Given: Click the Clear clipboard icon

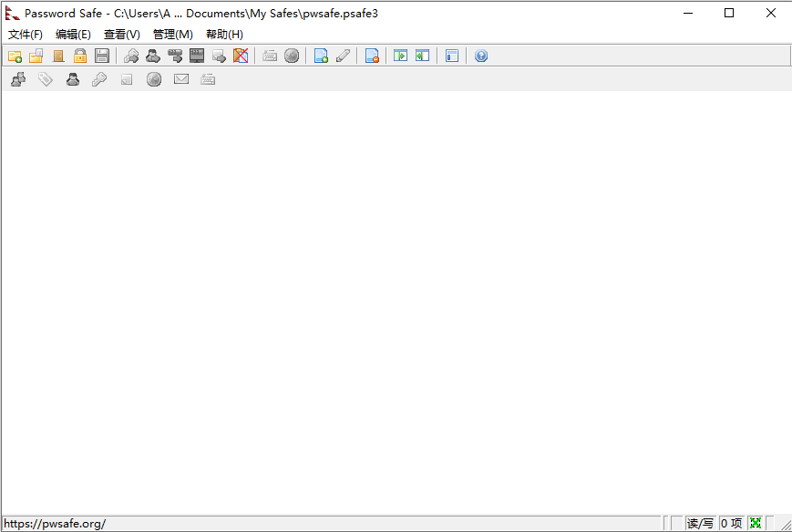Looking at the screenshot, I should 241,56.
